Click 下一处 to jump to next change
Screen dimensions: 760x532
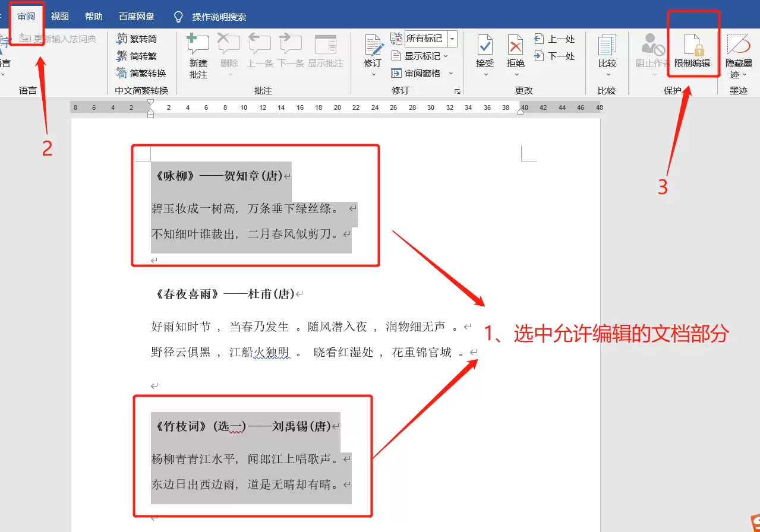[555, 56]
